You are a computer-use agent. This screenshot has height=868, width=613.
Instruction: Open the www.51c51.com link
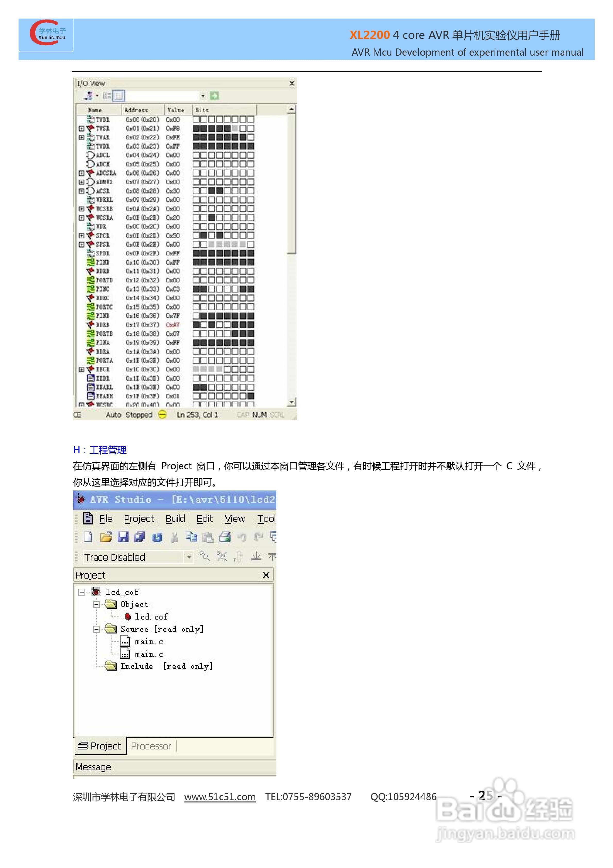point(220,797)
